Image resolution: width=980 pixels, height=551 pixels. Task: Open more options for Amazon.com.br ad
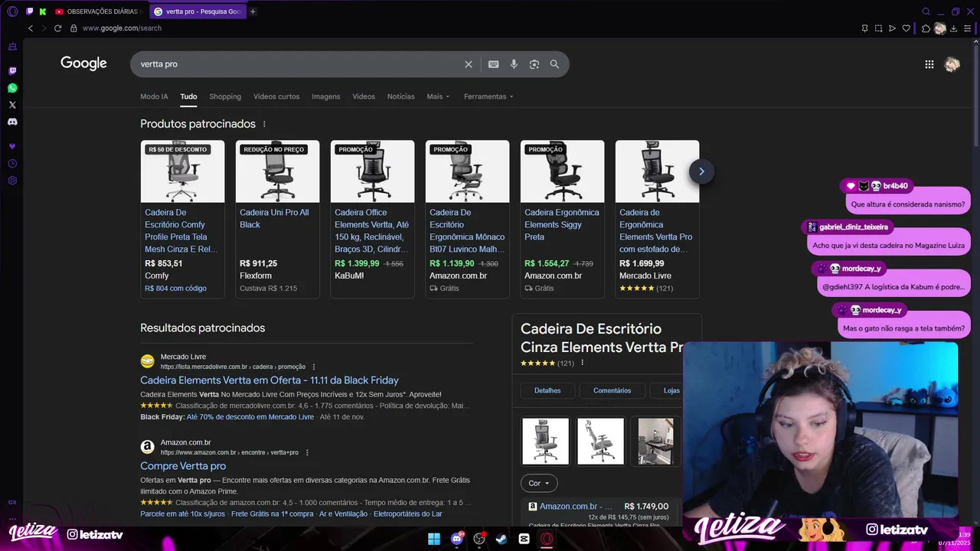[307, 452]
